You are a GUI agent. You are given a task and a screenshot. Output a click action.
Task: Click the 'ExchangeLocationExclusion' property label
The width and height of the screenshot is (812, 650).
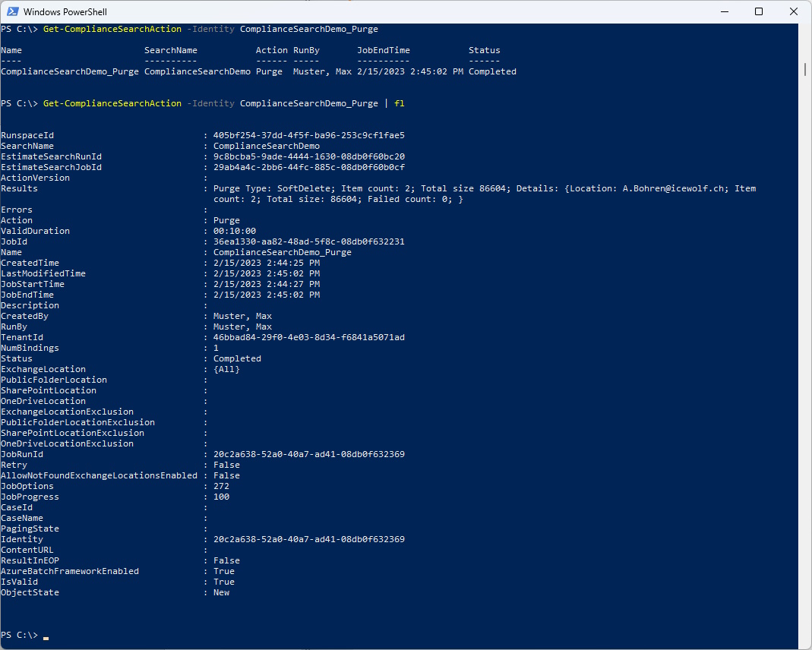(68, 412)
